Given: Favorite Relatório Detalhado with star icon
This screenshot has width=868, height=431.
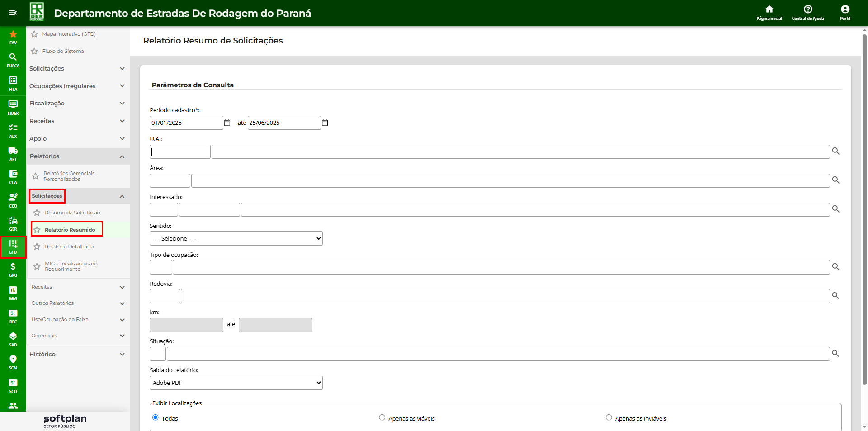Looking at the screenshot, I should pos(37,247).
